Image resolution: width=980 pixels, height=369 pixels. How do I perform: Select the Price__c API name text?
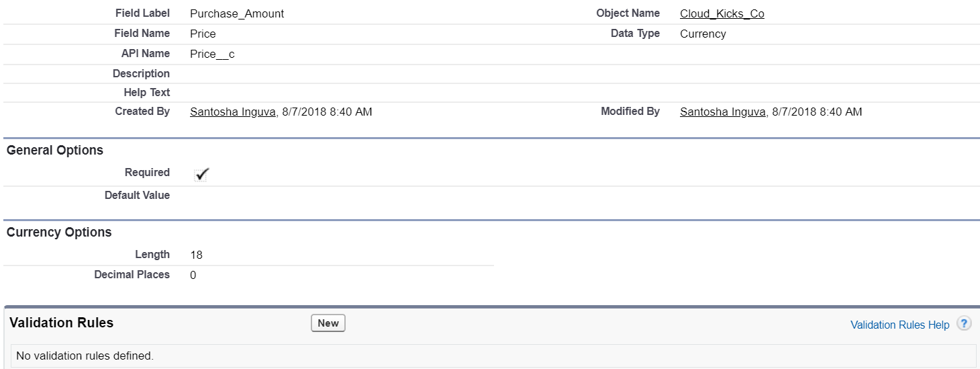(212, 54)
